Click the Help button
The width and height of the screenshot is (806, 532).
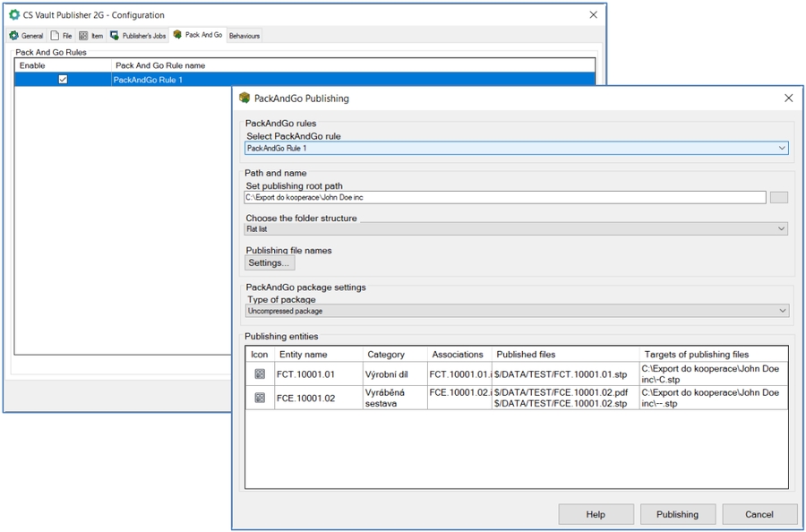[596, 514]
